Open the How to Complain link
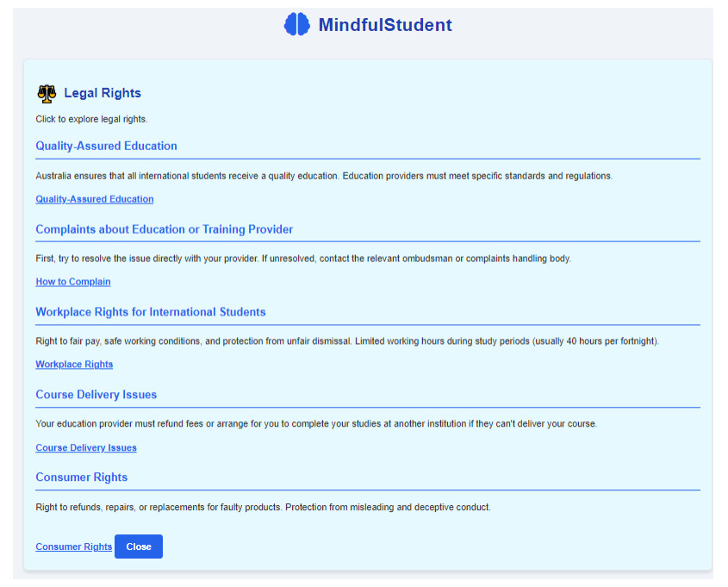This screenshot has width=728, height=587. [72, 282]
